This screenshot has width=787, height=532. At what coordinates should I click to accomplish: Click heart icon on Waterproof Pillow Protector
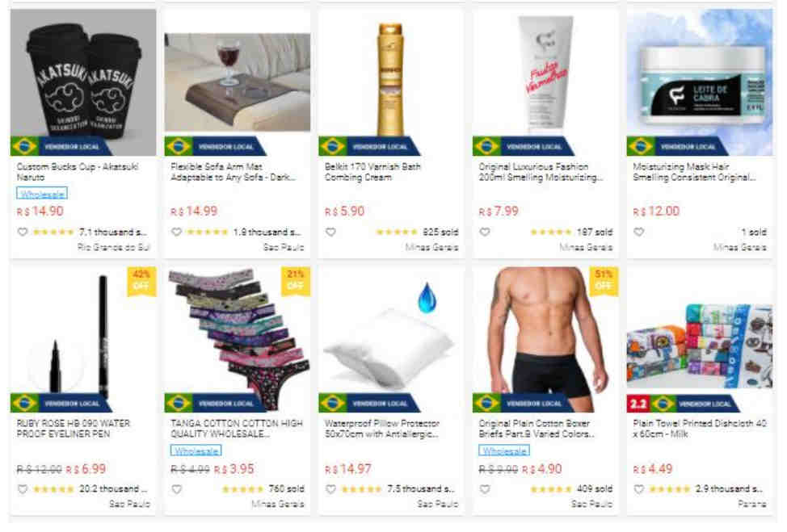[x=330, y=489]
